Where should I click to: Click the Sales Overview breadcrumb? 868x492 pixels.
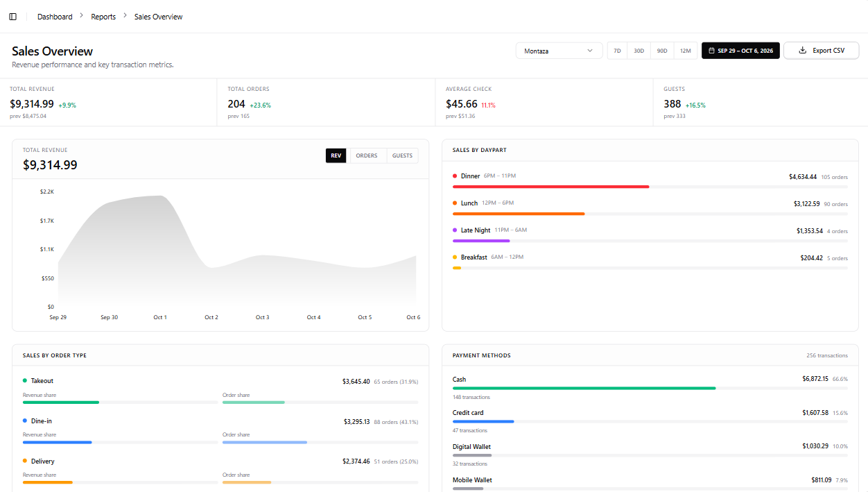[159, 17]
